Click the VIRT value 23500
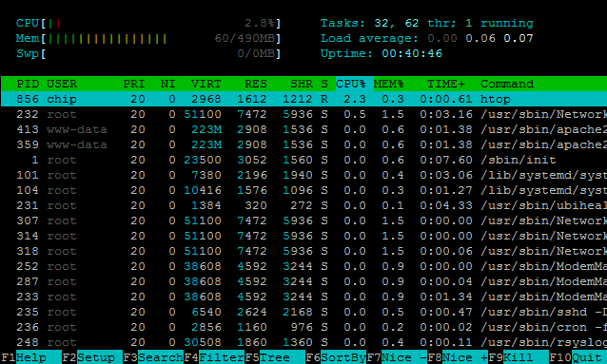Image resolution: width=607 pixels, height=364 pixels. click(203, 161)
